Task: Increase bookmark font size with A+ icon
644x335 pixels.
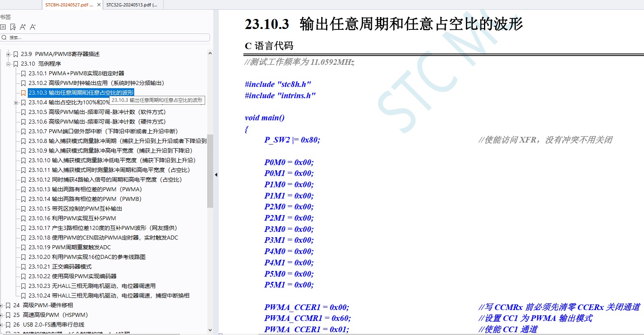Action: [23, 27]
